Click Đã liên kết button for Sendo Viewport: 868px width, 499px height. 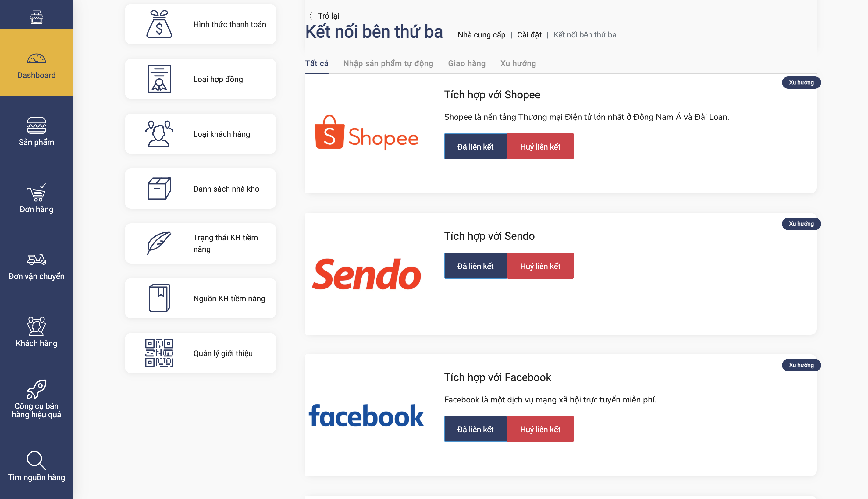475,266
